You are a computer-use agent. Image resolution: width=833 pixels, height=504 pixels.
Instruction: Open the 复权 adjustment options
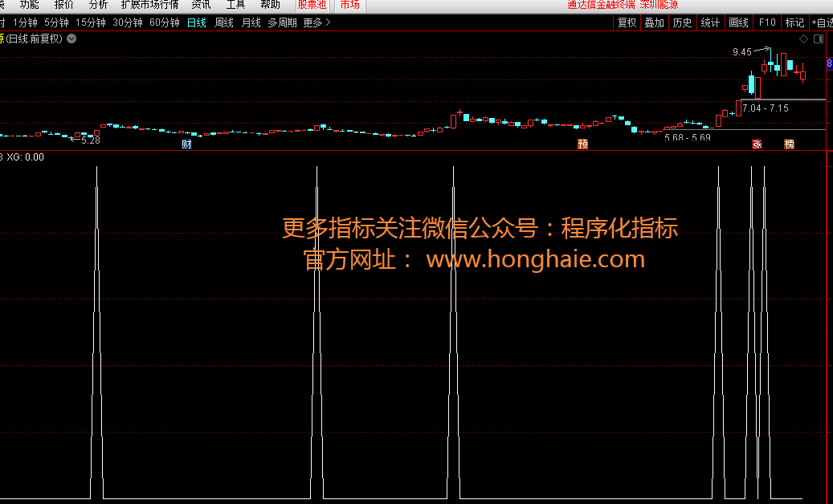[627, 22]
